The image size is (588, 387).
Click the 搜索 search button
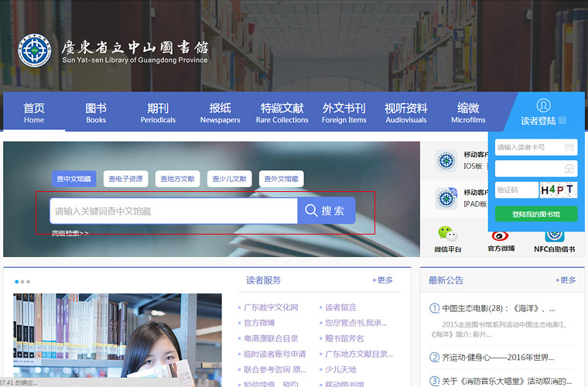click(x=326, y=211)
